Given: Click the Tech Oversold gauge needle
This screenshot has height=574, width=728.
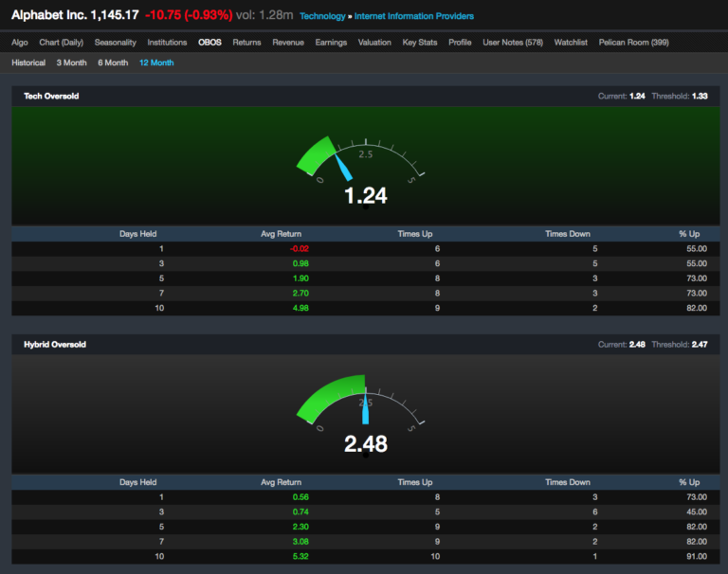Looking at the screenshot, I should 343,167.
